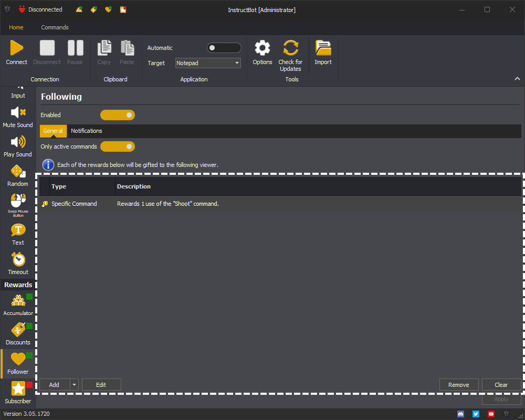Open the Target Notepad dropdown
Image resolution: width=525 pixels, height=420 pixels.
coord(208,63)
